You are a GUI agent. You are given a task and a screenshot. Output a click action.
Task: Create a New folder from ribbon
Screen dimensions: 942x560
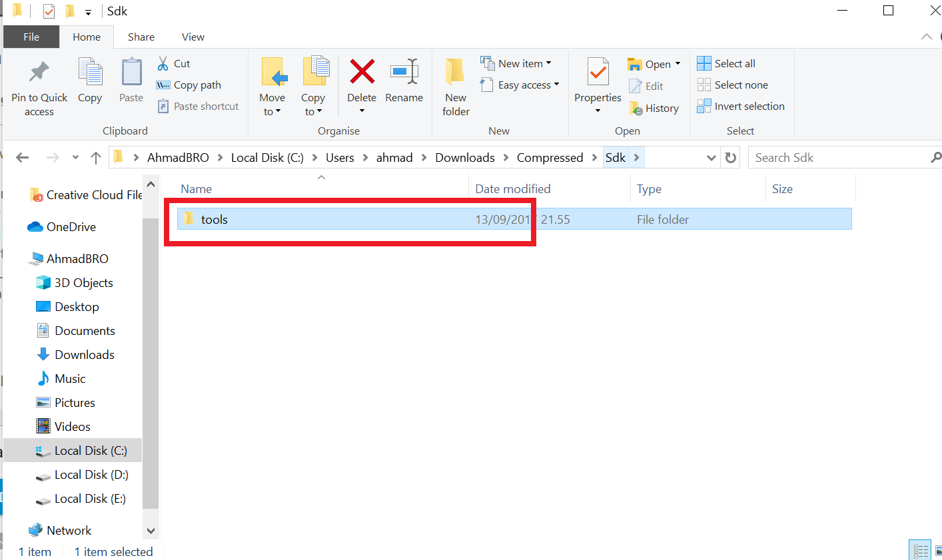456,87
